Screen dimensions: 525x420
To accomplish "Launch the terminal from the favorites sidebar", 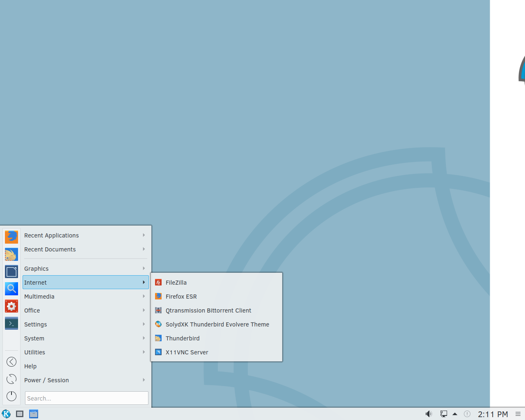I will pyautogui.click(x=11, y=323).
